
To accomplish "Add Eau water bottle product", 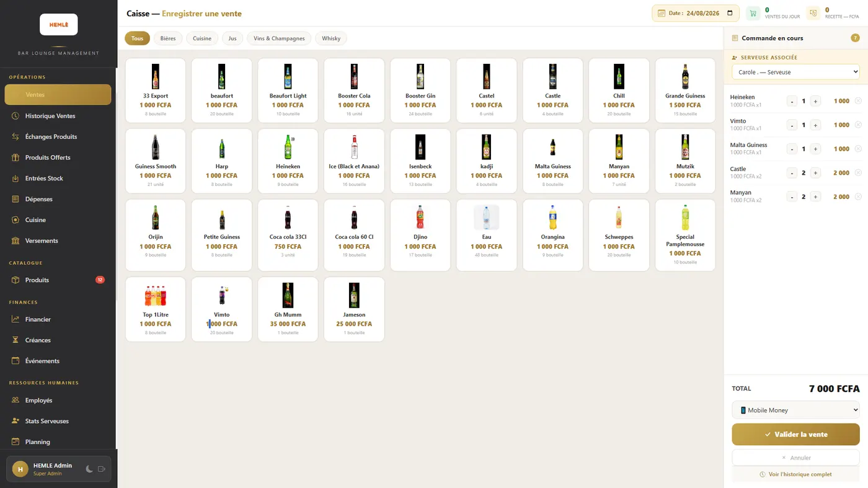I will pos(487,235).
